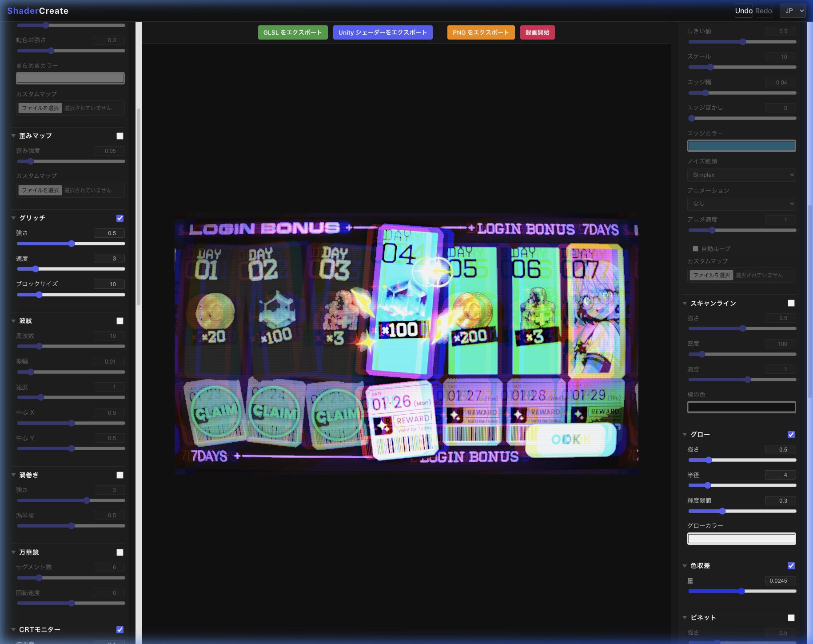The image size is (813, 644).
Task: Open the アニメーション dropdown set to なし
Action: (x=741, y=204)
